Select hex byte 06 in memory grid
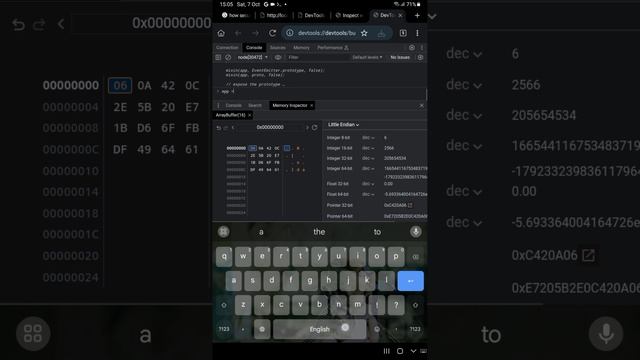The width and height of the screenshot is (640, 360). (253, 148)
